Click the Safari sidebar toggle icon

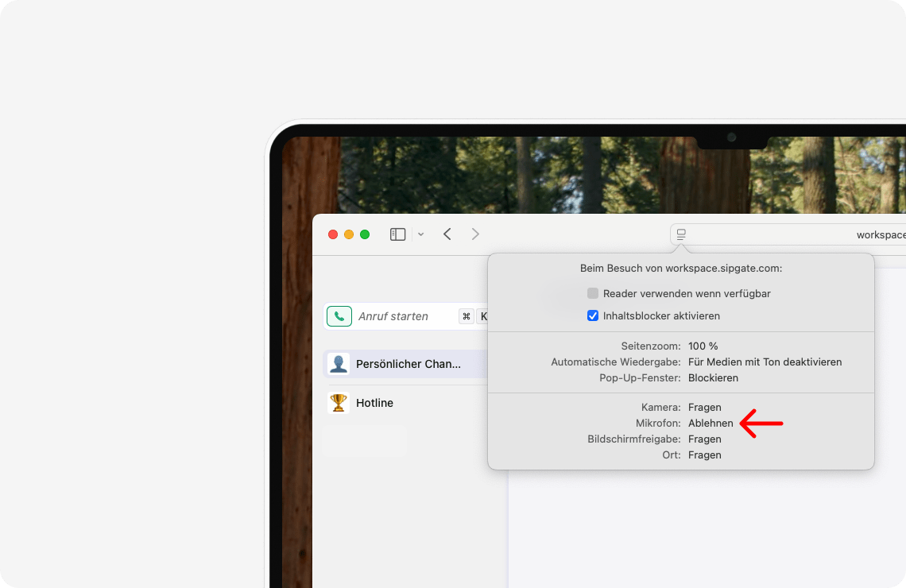[397, 234]
